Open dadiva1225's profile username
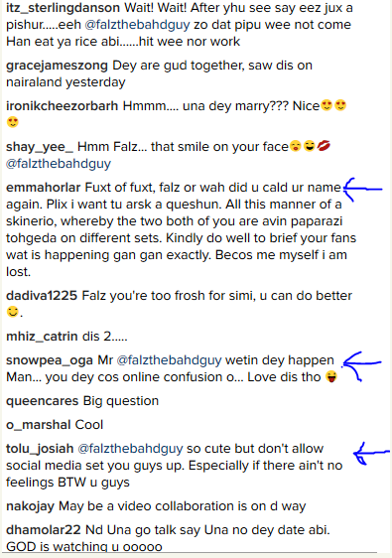The width and height of the screenshot is (392, 558). [42, 296]
